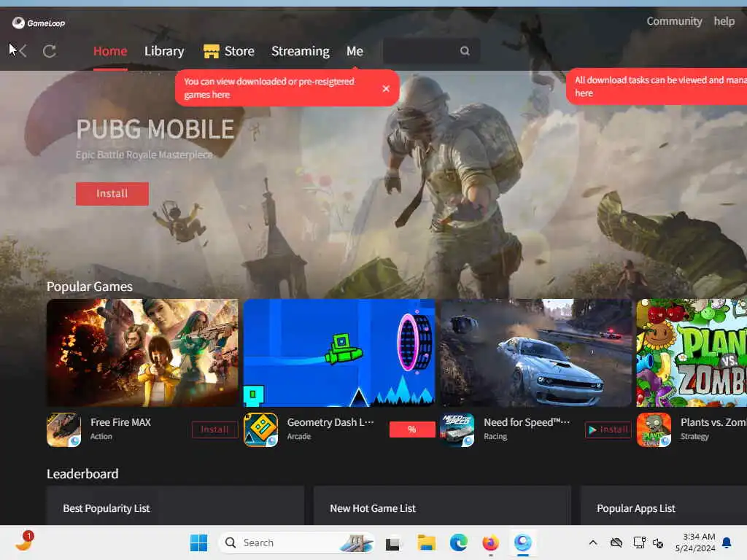The image size is (747, 560).
Task: Click the GameLoop taskbar icon
Action: click(522, 542)
